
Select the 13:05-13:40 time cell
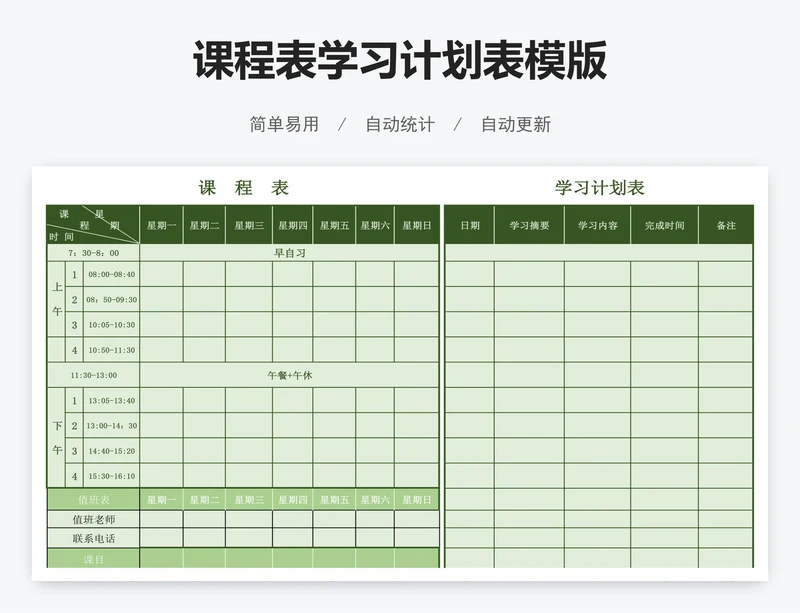112,401
